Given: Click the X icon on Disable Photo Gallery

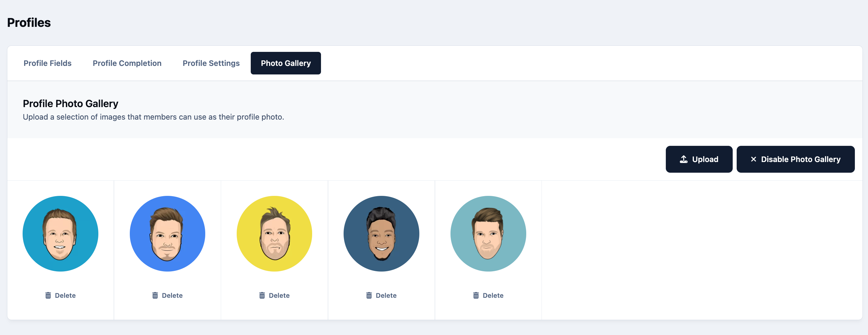Looking at the screenshot, I should pos(753,159).
